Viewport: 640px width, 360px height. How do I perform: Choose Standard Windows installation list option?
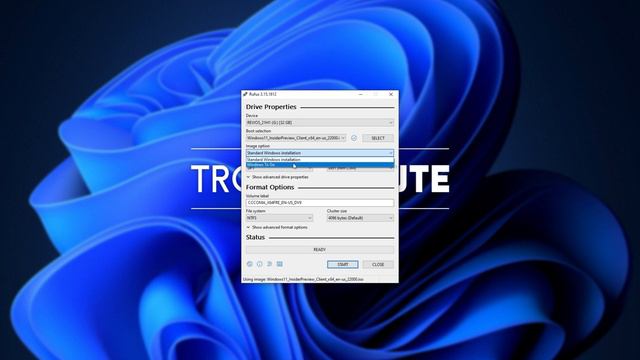point(320,160)
